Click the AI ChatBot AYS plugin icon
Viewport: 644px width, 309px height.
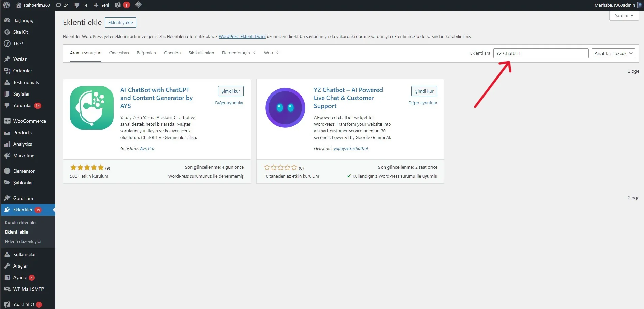92,107
